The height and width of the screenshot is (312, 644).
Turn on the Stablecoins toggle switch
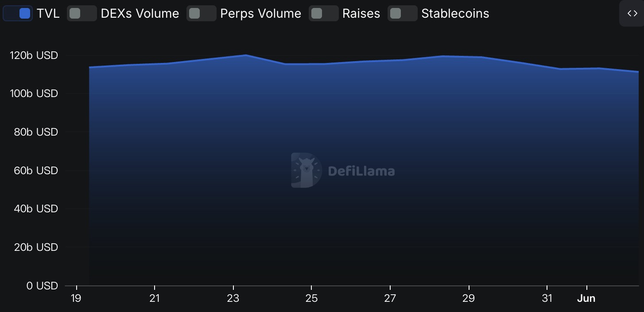(402, 13)
